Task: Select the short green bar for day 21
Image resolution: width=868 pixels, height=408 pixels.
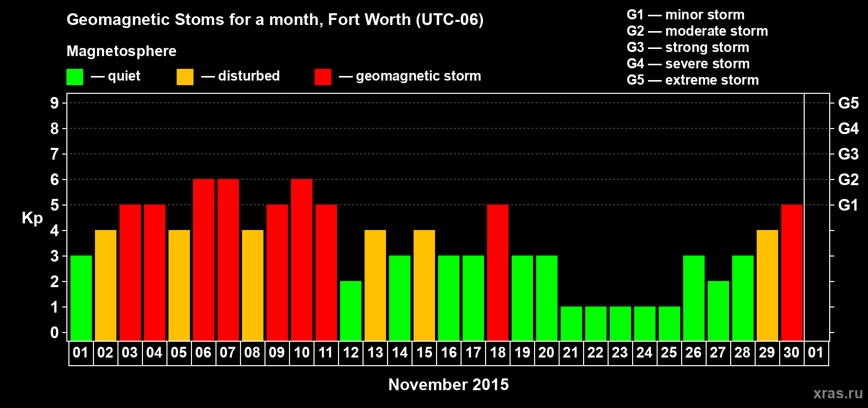Action: 571,323
